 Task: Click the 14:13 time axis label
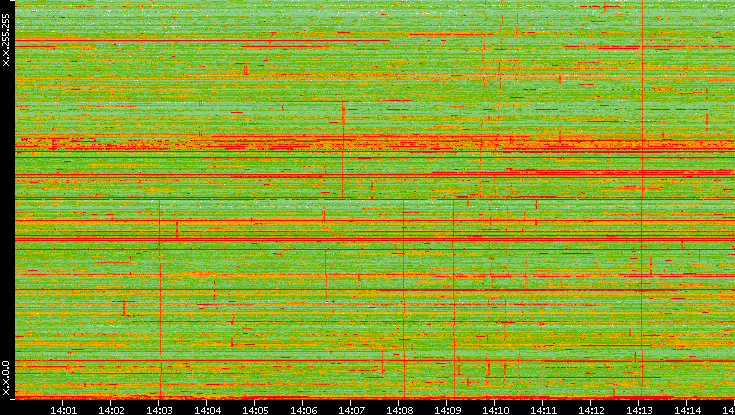click(640, 410)
